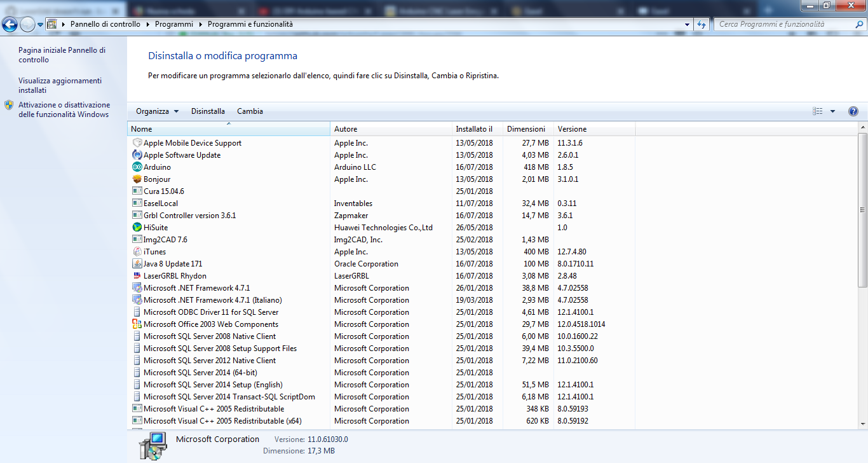
Task: Click the Cura 15.04.6 icon
Action: pos(137,191)
